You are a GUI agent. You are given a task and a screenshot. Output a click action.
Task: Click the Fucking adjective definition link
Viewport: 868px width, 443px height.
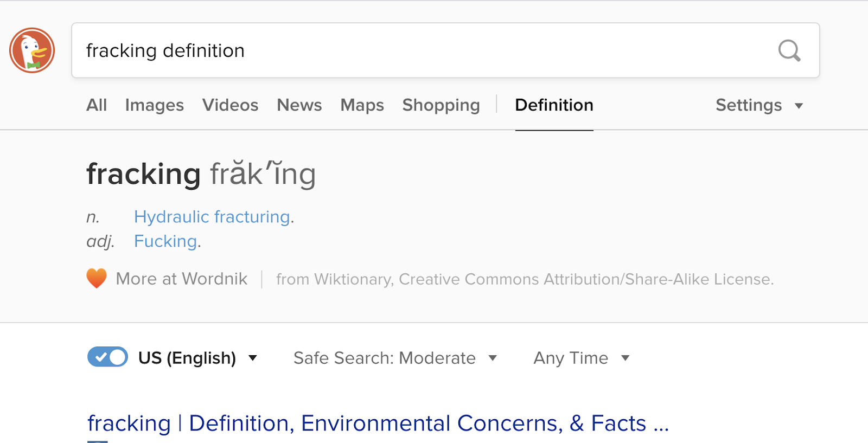(x=165, y=241)
